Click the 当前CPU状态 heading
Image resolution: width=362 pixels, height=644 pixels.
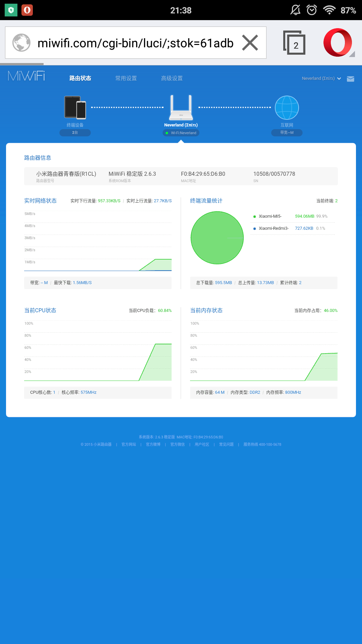40,310
